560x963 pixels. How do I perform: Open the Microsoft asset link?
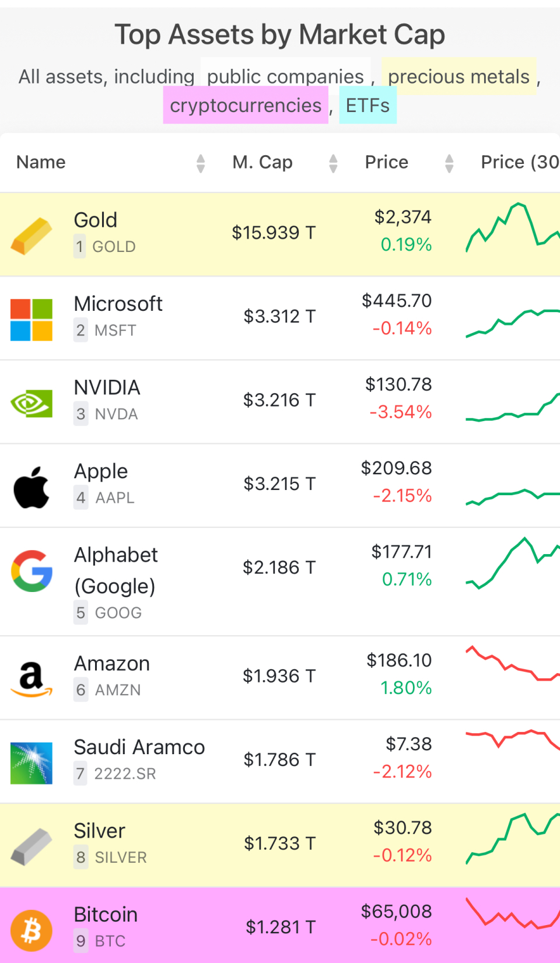coord(118,304)
